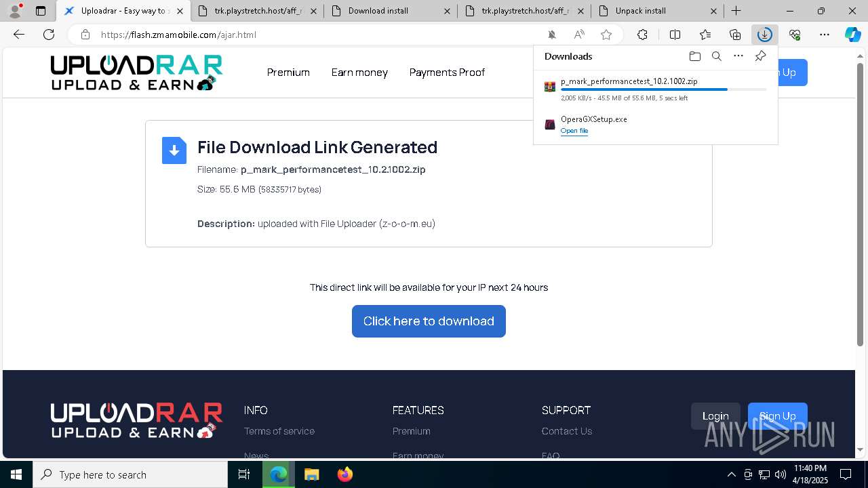Start Read aloud from address bar
This screenshot has height=488, width=868.
579,35
